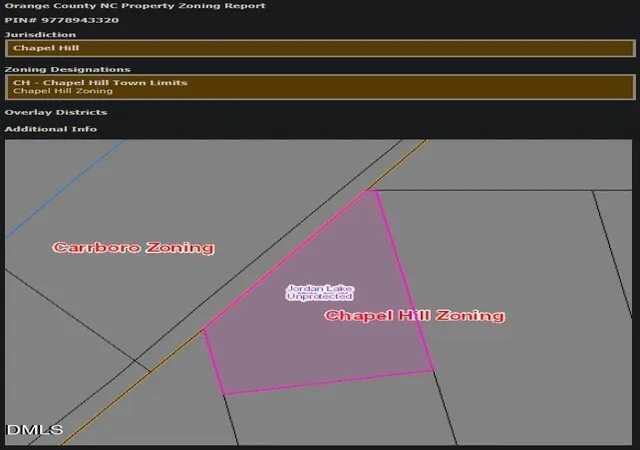Click the orange boundary line near top of map
The height and width of the screenshot is (450, 640).
(x=398, y=165)
